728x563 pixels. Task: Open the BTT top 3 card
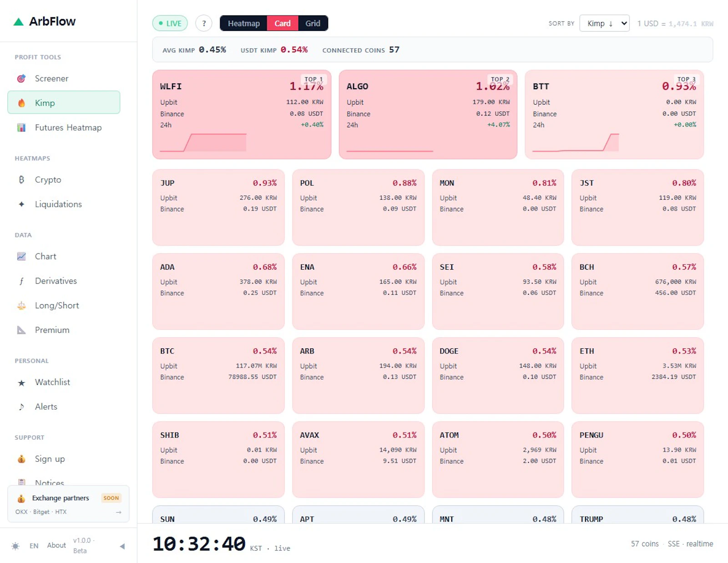pos(614,115)
